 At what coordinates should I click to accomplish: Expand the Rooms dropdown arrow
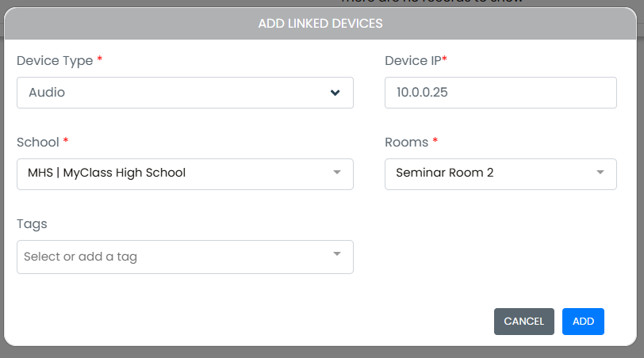(x=600, y=172)
